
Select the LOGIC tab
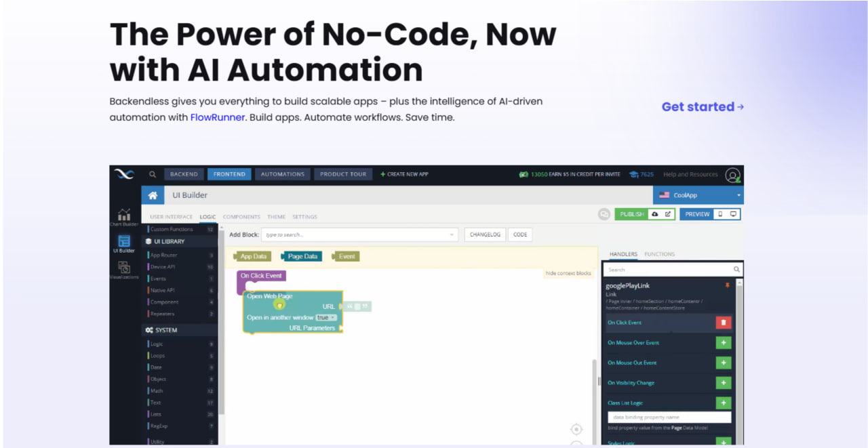point(208,217)
